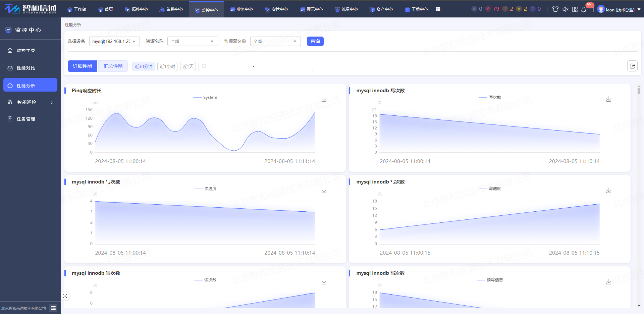Click the user avatar for leon
The height and width of the screenshot is (314, 644).
coord(601,9)
